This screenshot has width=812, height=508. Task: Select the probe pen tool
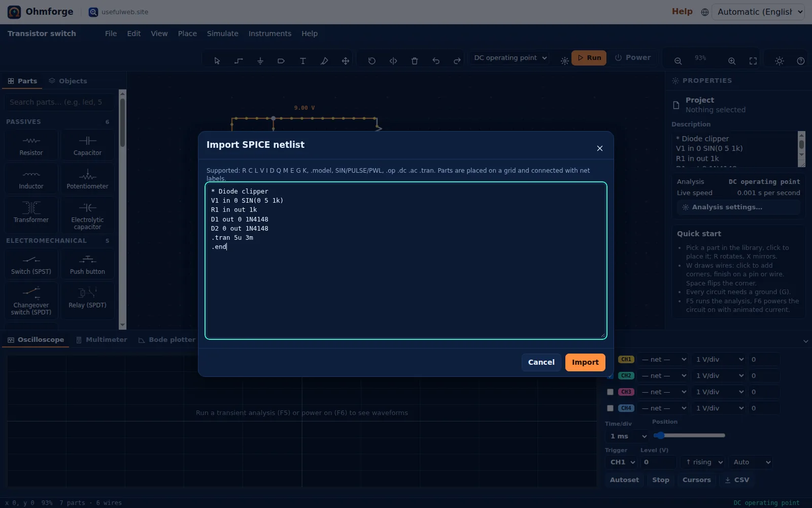[x=324, y=61]
